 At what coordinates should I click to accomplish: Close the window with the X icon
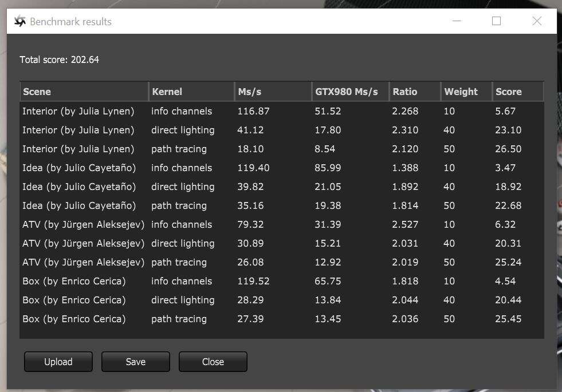pyautogui.click(x=537, y=21)
